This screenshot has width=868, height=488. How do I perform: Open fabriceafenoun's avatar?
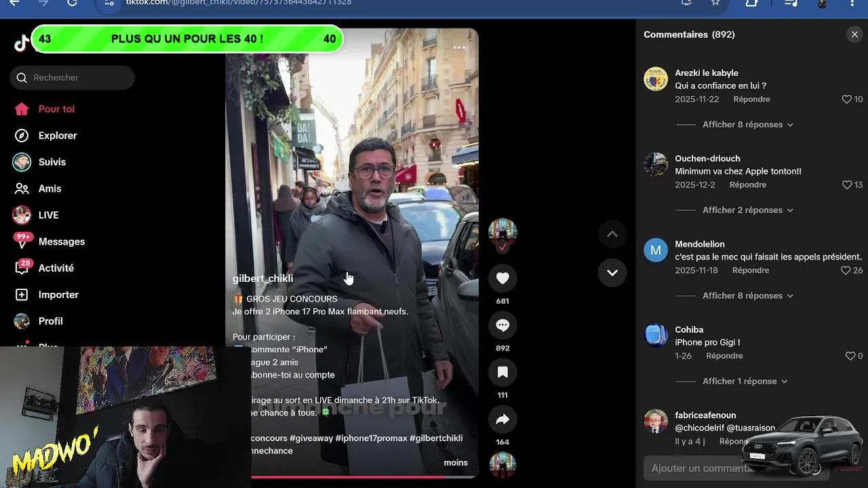[656, 421]
